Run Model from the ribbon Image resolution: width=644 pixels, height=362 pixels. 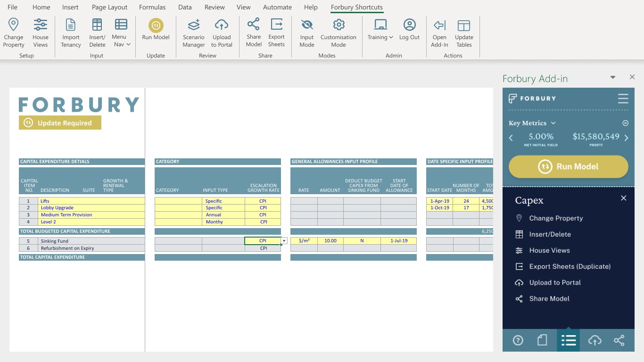[x=156, y=29]
